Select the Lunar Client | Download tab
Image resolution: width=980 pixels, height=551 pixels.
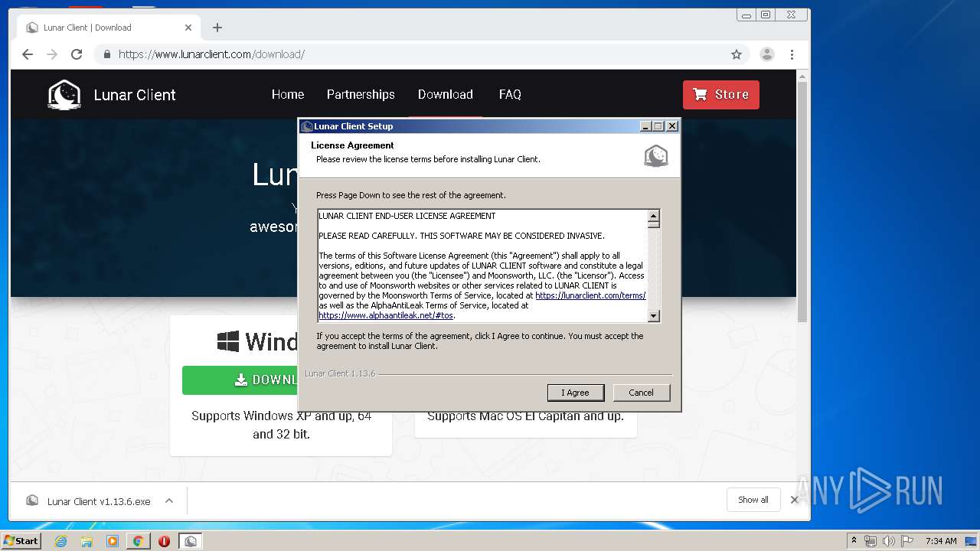pyautogui.click(x=107, y=28)
